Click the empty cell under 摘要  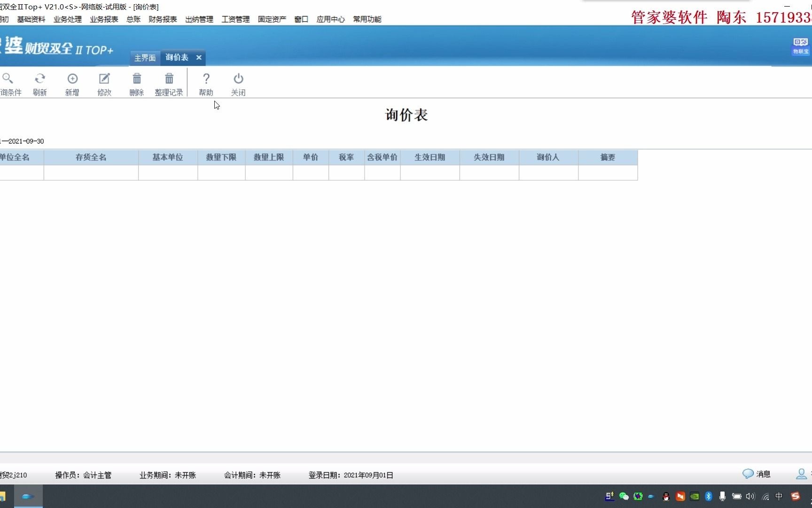click(608, 173)
